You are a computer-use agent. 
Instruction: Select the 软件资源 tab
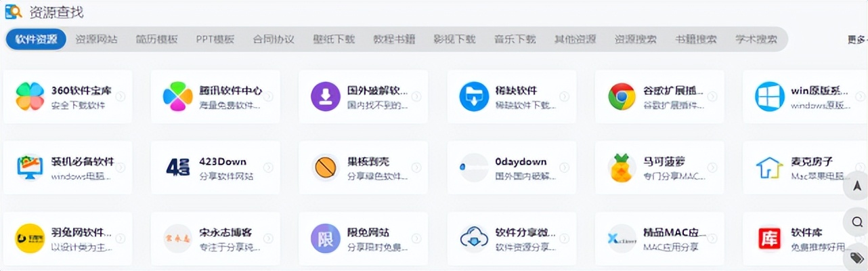36,39
